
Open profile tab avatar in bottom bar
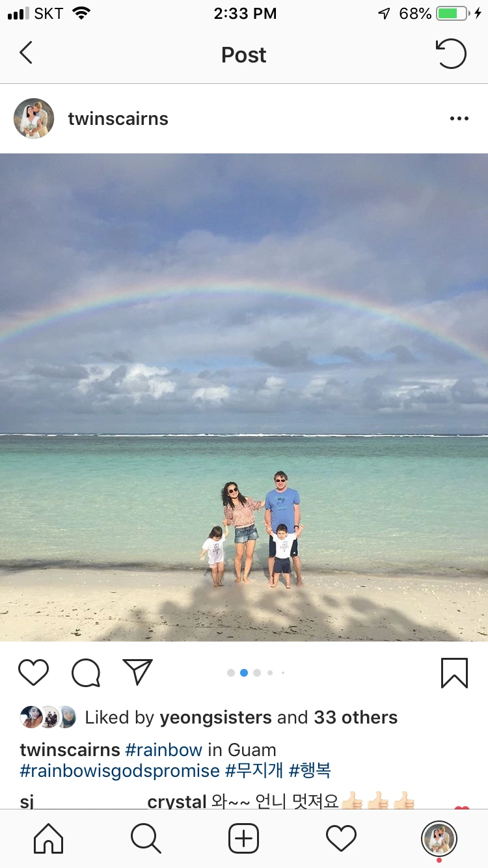(x=439, y=839)
